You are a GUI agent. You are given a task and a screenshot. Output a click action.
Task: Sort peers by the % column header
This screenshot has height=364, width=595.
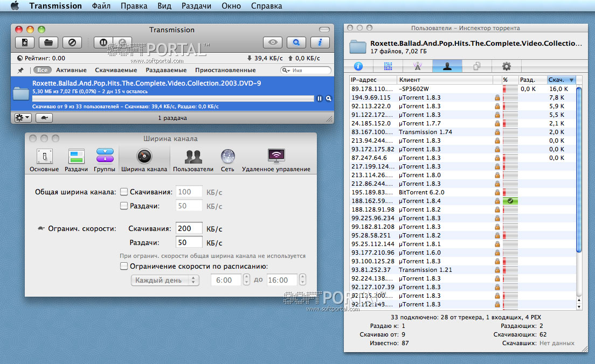click(x=510, y=80)
